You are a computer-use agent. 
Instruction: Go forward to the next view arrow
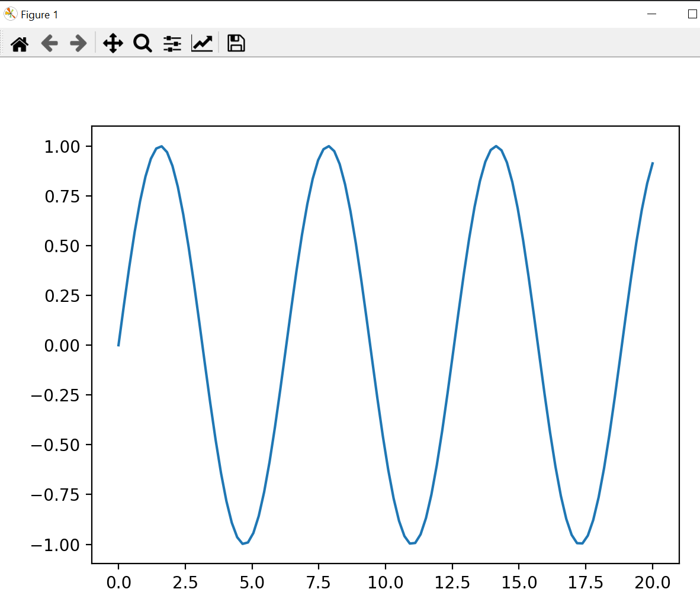(x=79, y=43)
